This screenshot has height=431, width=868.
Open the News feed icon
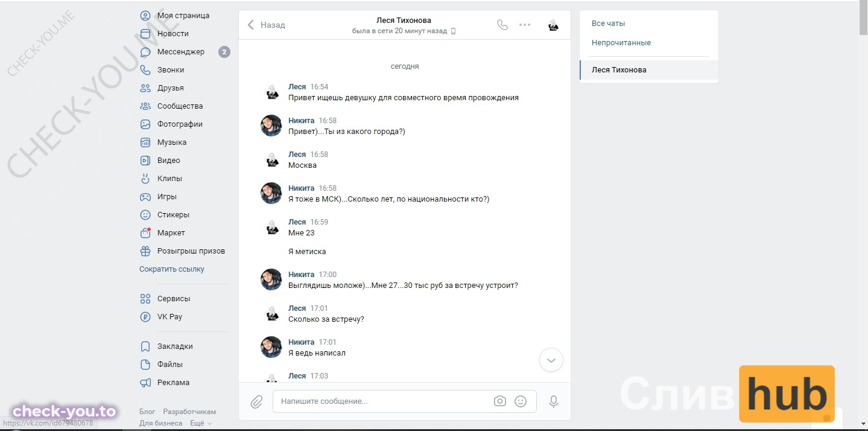pos(145,34)
